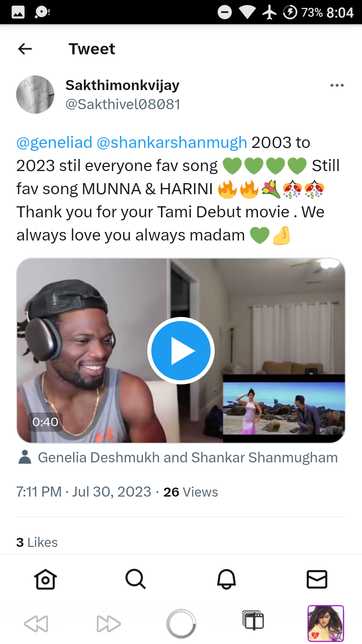
Task: Open the @shankarshanmugh mention link
Action: pyautogui.click(x=171, y=142)
